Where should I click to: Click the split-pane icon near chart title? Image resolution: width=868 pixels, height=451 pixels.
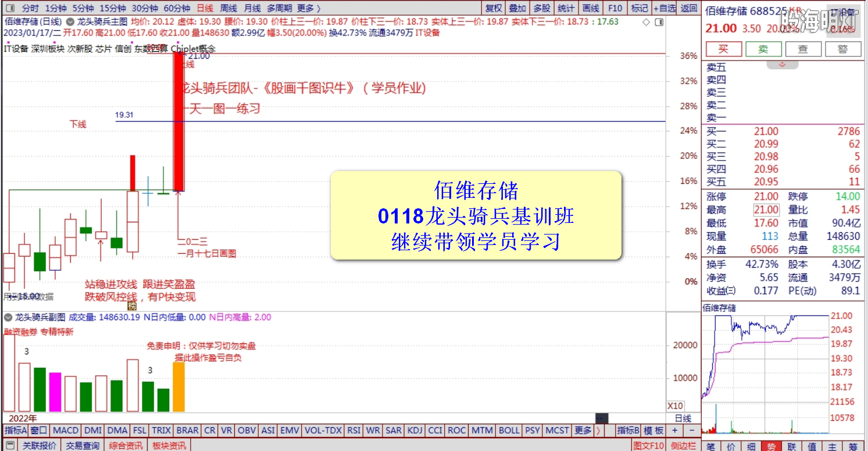click(x=659, y=22)
